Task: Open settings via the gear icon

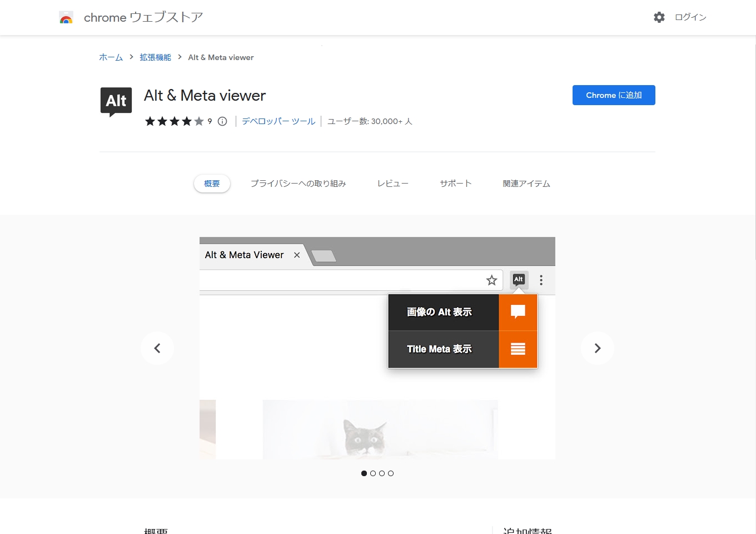Action: coord(659,17)
